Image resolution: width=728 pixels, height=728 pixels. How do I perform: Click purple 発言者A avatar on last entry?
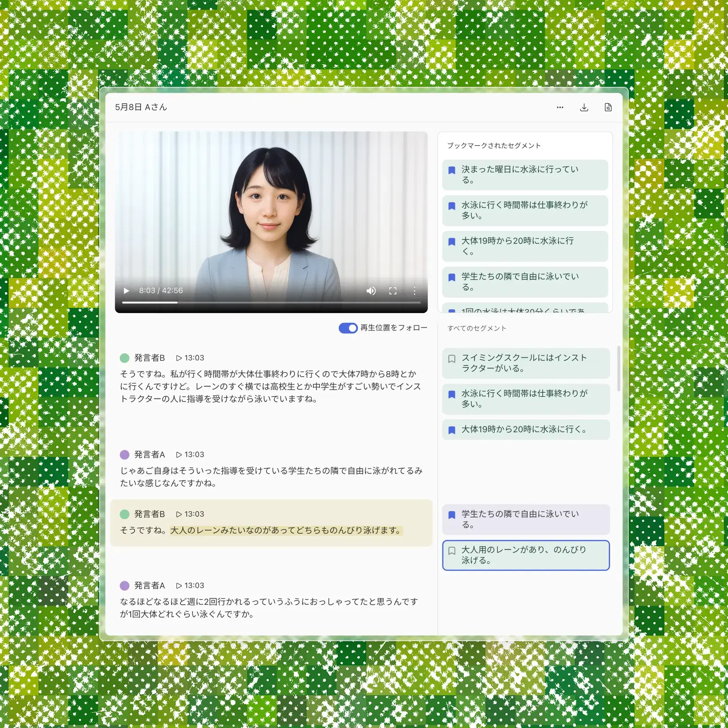tap(125, 586)
